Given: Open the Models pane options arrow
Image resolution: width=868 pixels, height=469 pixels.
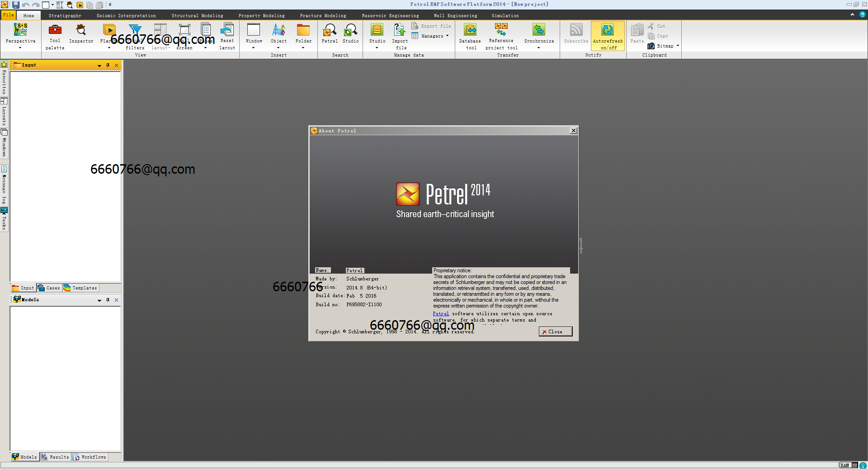Looking at the screenshot, I should coord(99,300).
